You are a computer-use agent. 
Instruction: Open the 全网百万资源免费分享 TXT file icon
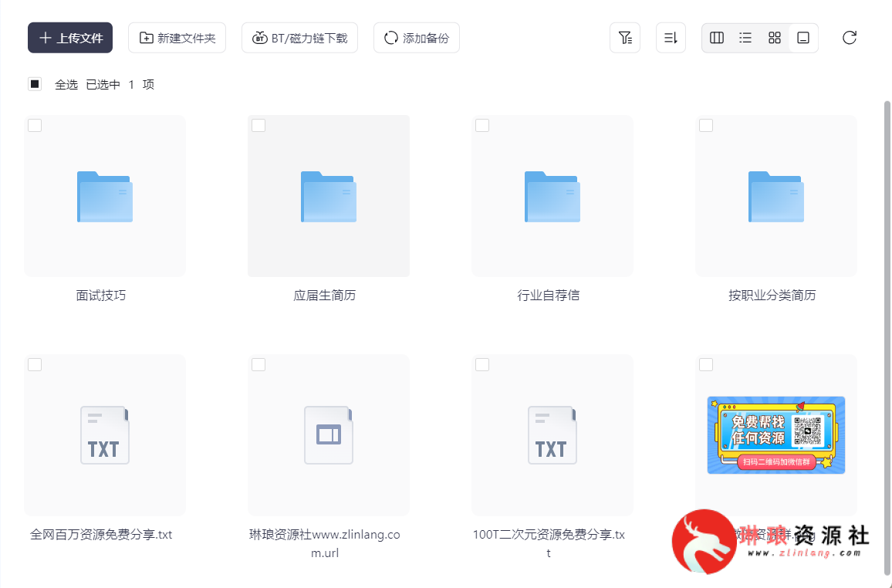(105, 435)
